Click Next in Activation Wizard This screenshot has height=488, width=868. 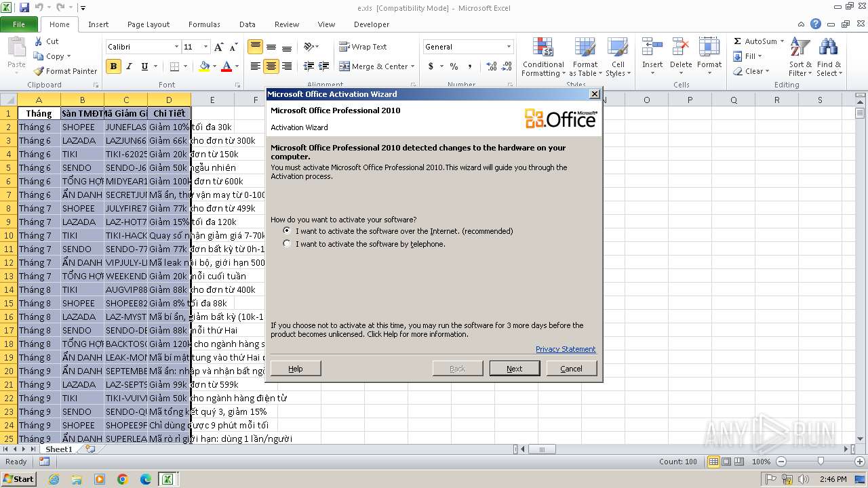pos(515,369)
